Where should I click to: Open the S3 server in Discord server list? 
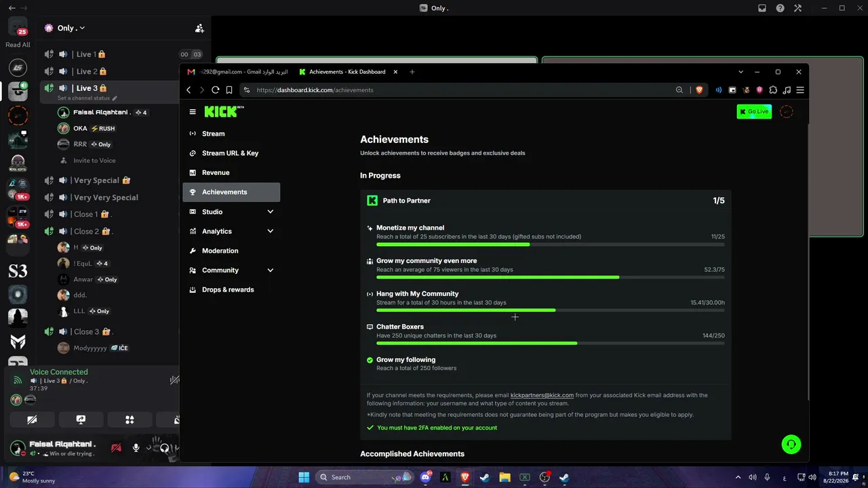18,271
